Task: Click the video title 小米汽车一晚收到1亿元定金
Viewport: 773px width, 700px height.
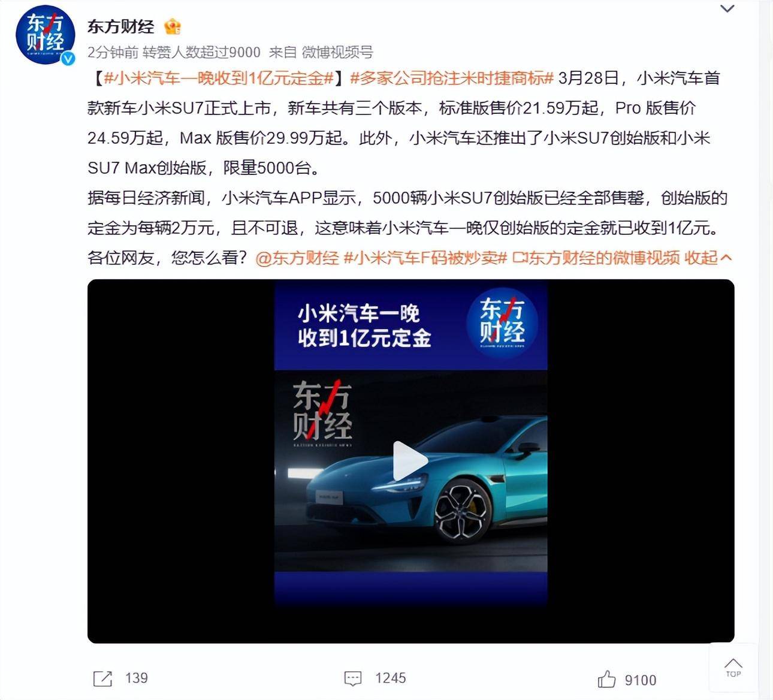Action: (x=364, y=325)
